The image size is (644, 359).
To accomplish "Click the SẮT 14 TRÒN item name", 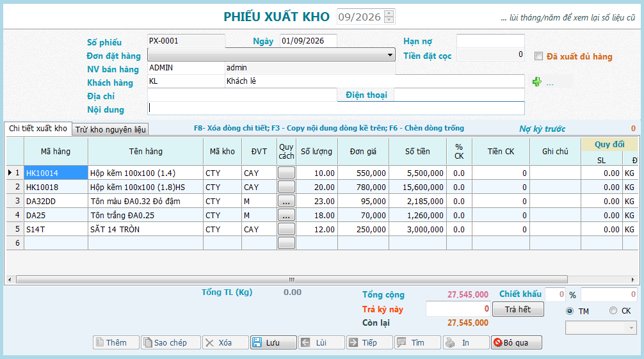I will (146, 229).
